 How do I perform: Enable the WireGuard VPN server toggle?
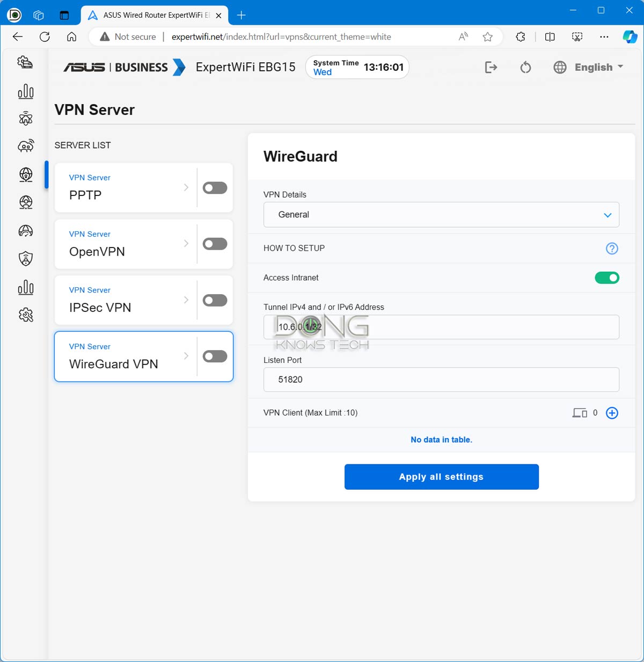(215, 357)
